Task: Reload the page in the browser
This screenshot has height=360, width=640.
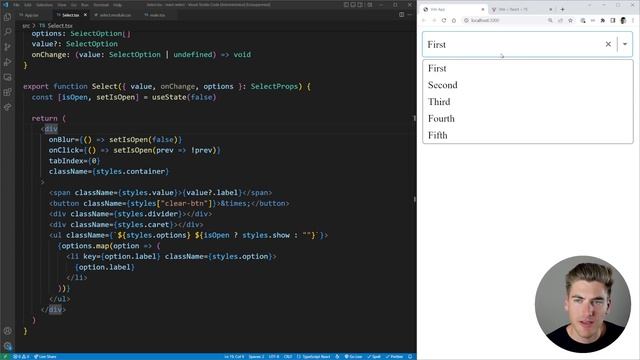Action: (x=444, y=20)
